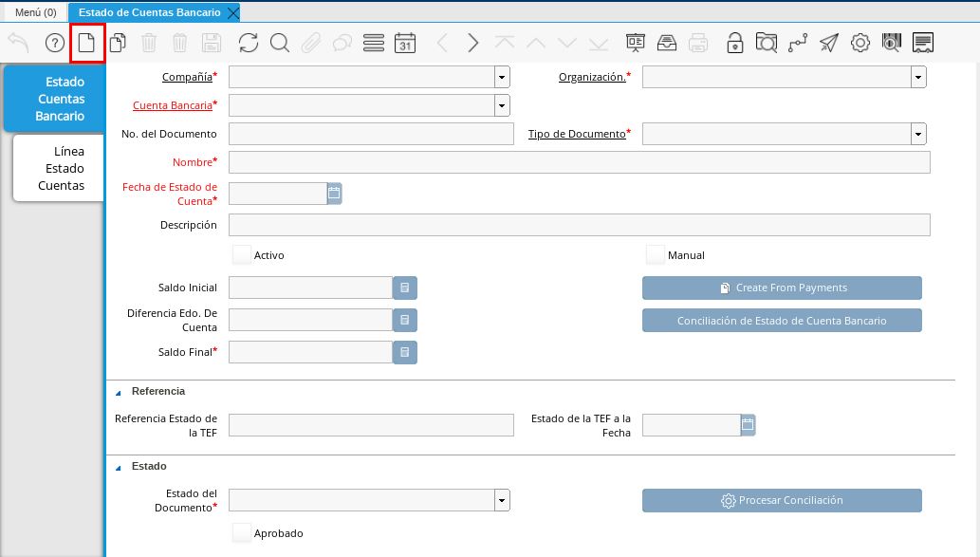Click the Create From Payments button
Viewport: 980px width, 557px height.
(782, 288)
